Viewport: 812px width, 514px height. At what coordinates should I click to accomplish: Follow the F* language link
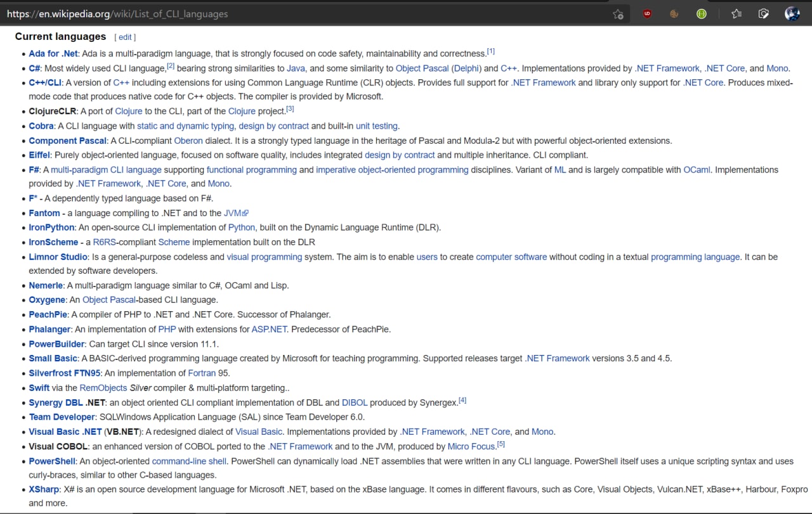coord(33,198)
